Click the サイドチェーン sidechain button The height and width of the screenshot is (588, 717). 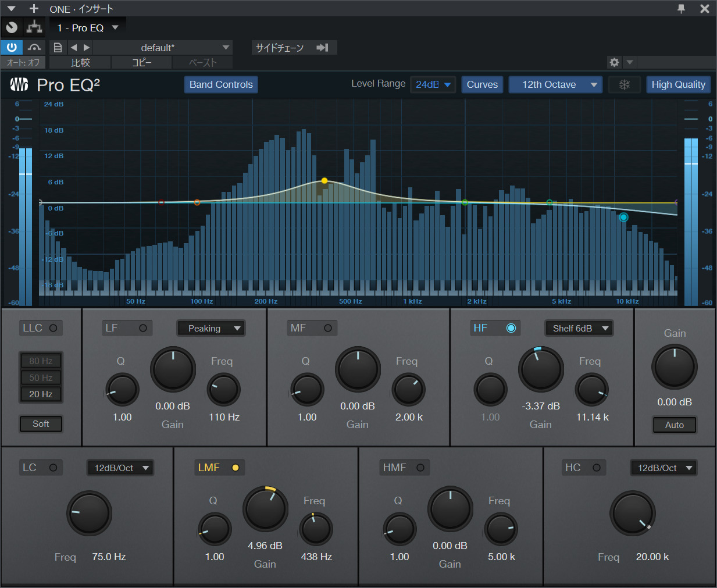(x=293, y=48)
